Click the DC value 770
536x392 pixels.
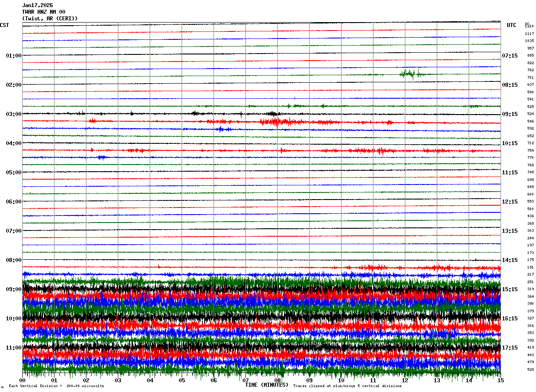point(530,158)
